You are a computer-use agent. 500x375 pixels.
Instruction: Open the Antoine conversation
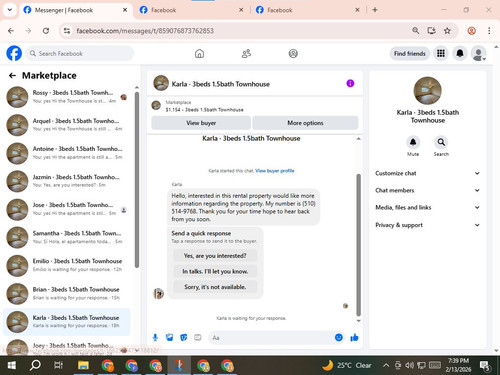point(67,153)
